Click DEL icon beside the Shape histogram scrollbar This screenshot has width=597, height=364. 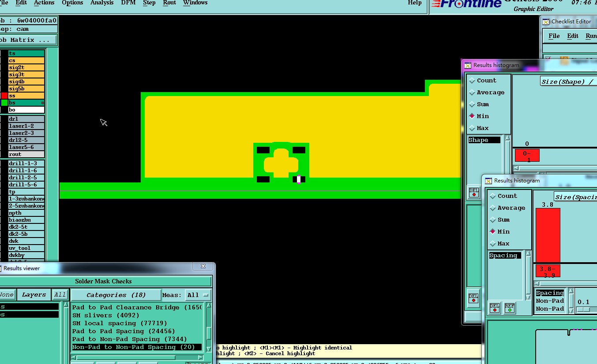(x=473, y=192)
